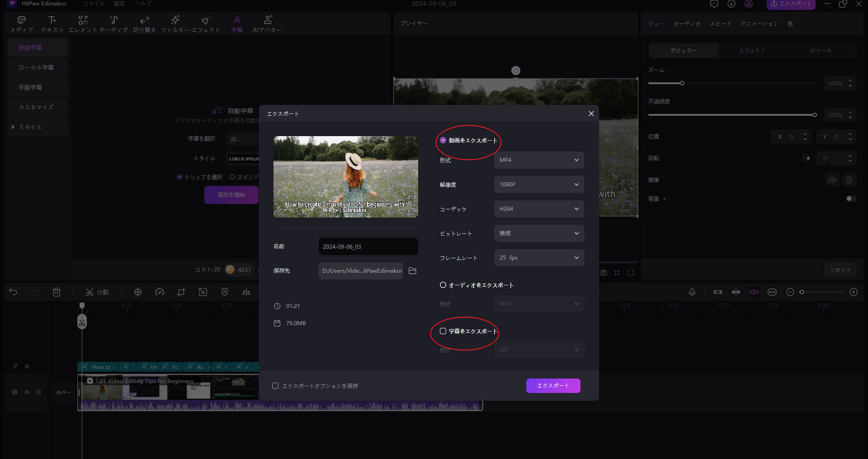Click the trash delete icon in timeline toolbar
The width and height of the screenshot is (868, 459).
[57, 292]
